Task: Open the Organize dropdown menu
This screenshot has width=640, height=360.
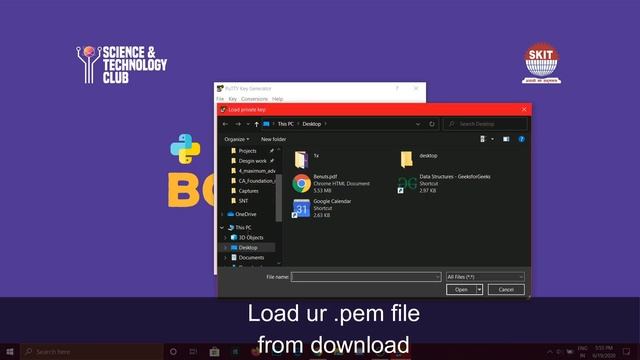Action: [x=237, y=139]
